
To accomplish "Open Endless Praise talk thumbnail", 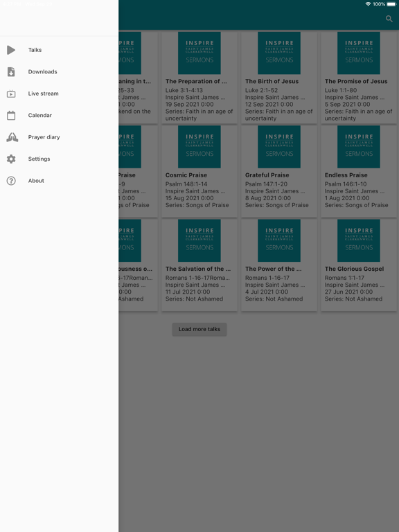I will [x=359, y=147].
